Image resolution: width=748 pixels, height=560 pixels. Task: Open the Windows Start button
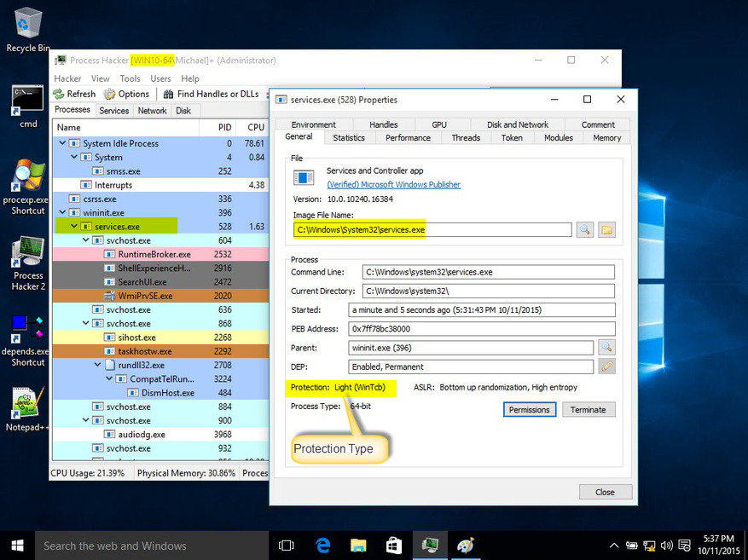point(18,546)
